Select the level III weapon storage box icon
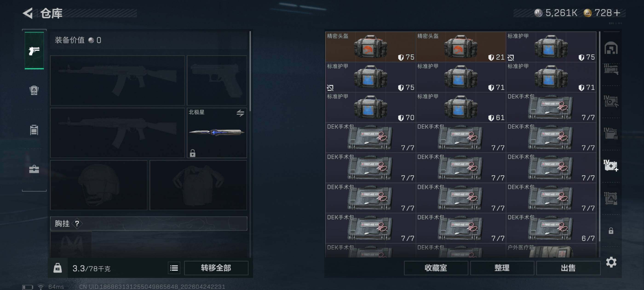Viewport: 644px width, 290px height. point(611,69)
